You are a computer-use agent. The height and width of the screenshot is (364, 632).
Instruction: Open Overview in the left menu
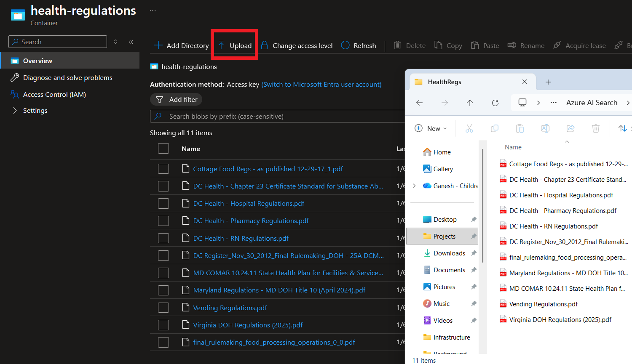pos(70,61)
